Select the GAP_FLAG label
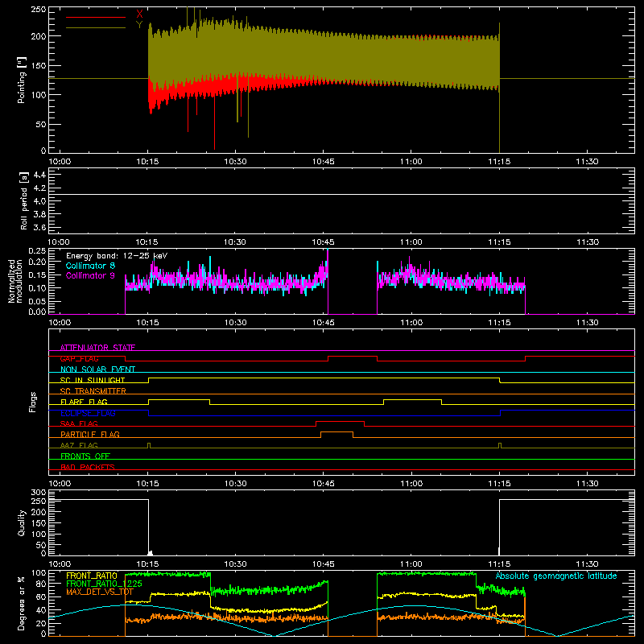This screenshot has width=644, height=644. click(x=79, y=358)
